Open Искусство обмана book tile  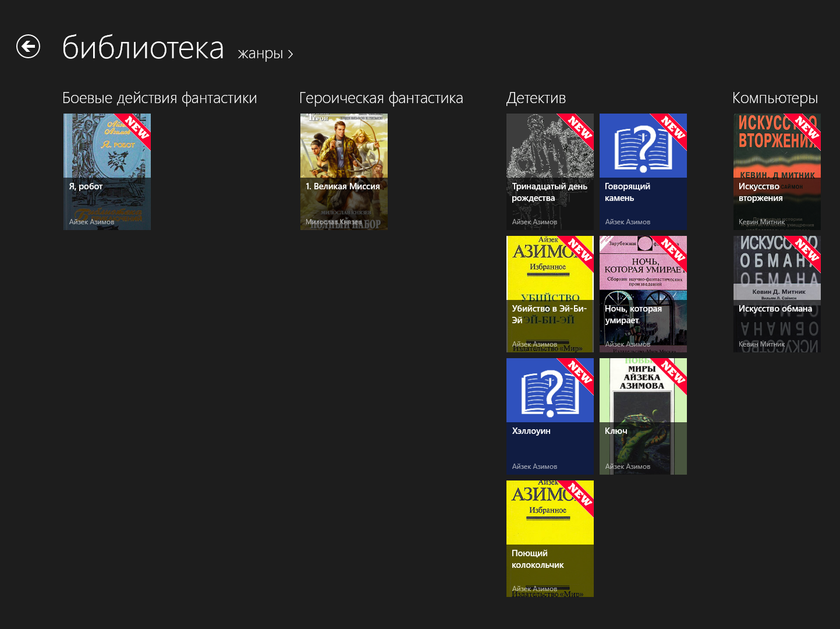[x=777, y=294]
